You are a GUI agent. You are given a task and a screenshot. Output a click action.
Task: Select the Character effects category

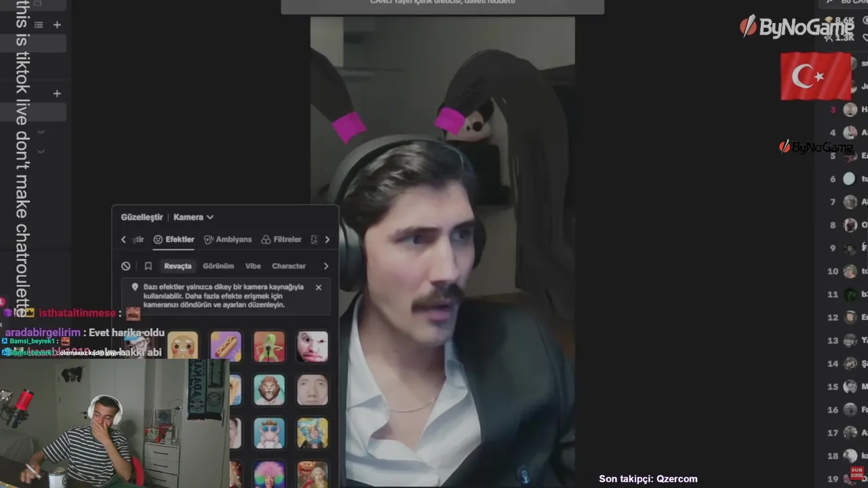tap(289, 266)
